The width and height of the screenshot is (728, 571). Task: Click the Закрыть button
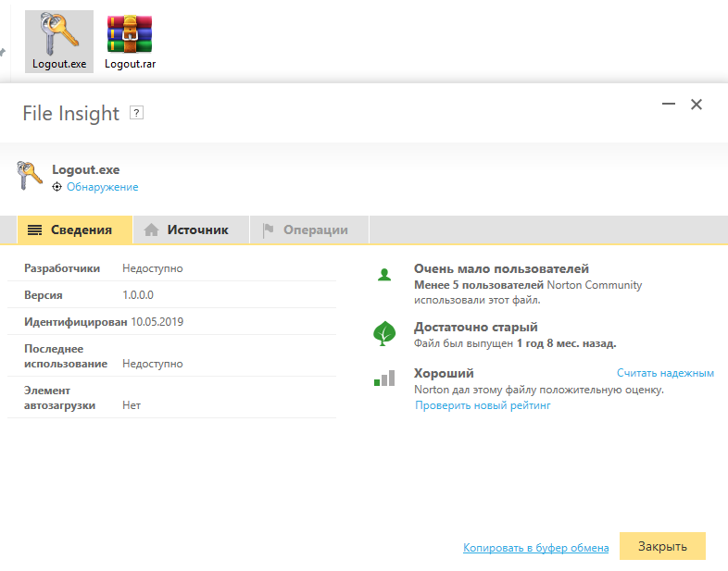pos(662,546)
